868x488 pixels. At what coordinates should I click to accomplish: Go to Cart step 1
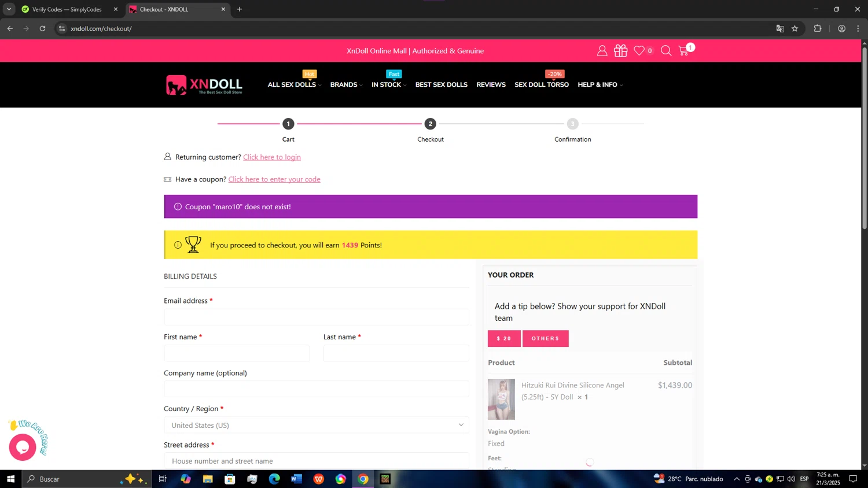pos(288,124)
